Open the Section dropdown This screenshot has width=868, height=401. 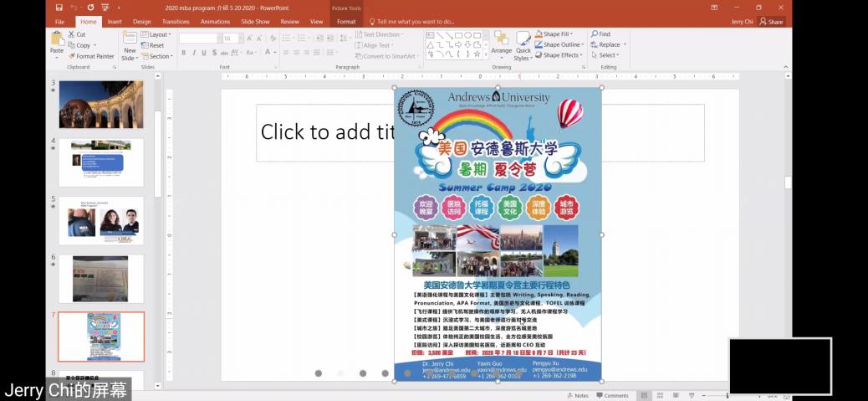(157, 56)
